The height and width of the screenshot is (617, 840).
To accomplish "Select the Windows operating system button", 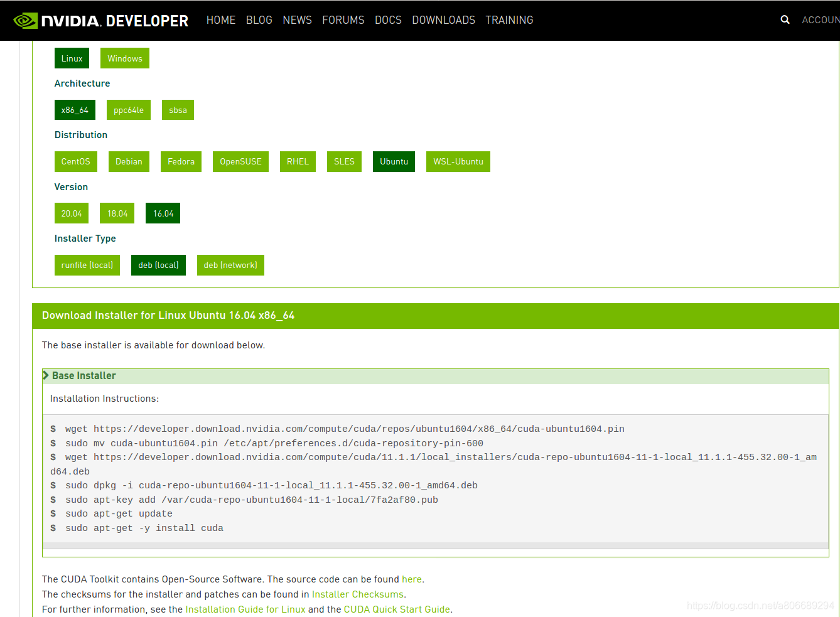I will 125,58.
